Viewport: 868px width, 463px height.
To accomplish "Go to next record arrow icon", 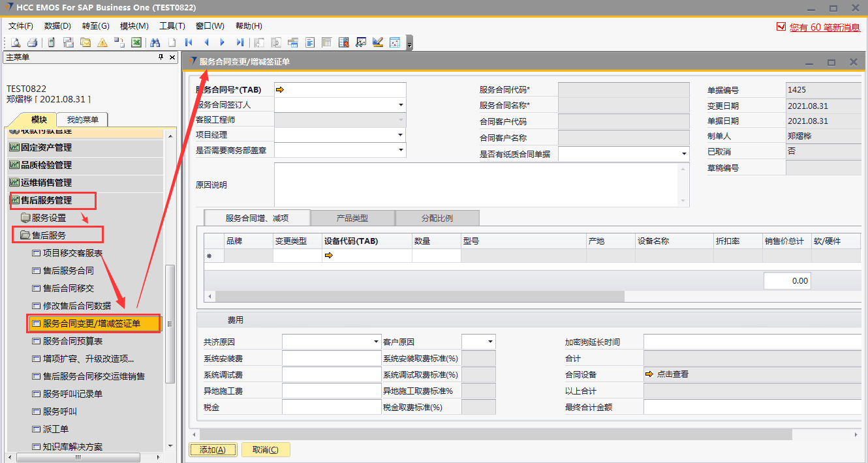I will (x=223, y=42).
